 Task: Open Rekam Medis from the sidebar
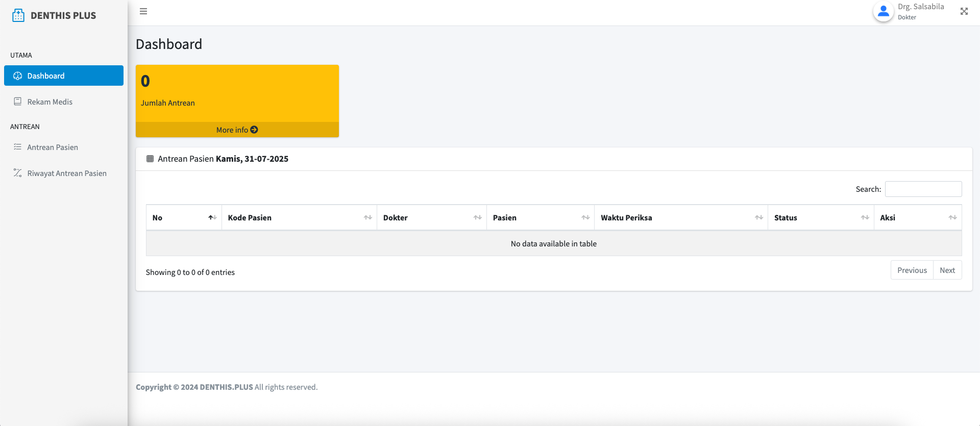tap(50, 102)
